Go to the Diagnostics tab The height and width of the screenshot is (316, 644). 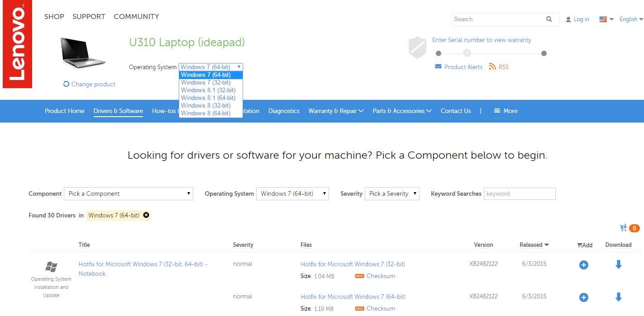284,111
